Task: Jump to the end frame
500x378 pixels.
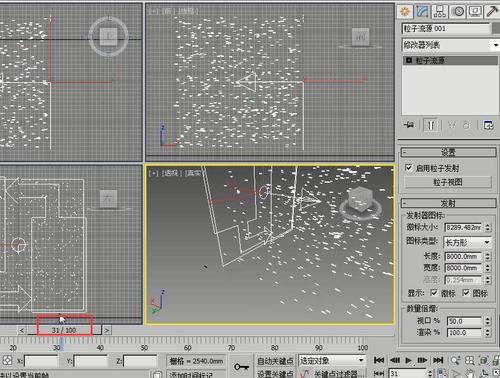Action: [x=438, y=360]
